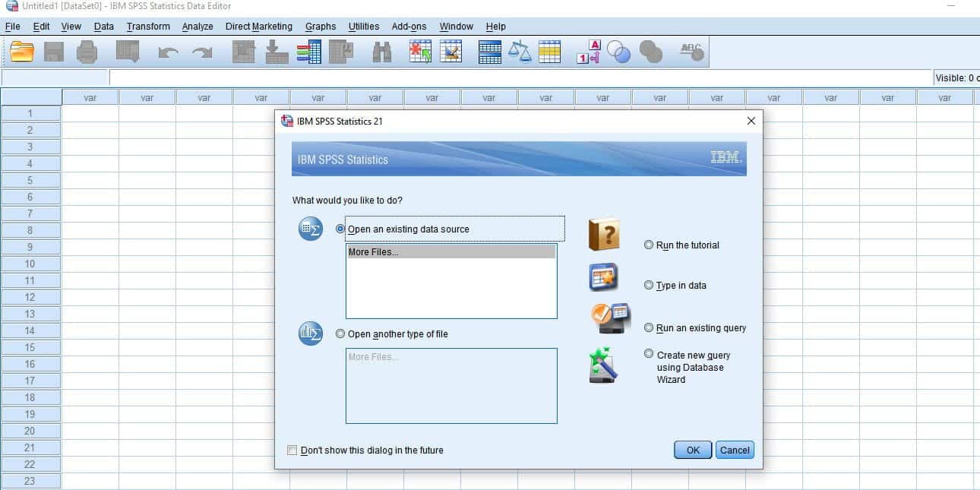
Task: Open the Help menu
Action: 495,26
